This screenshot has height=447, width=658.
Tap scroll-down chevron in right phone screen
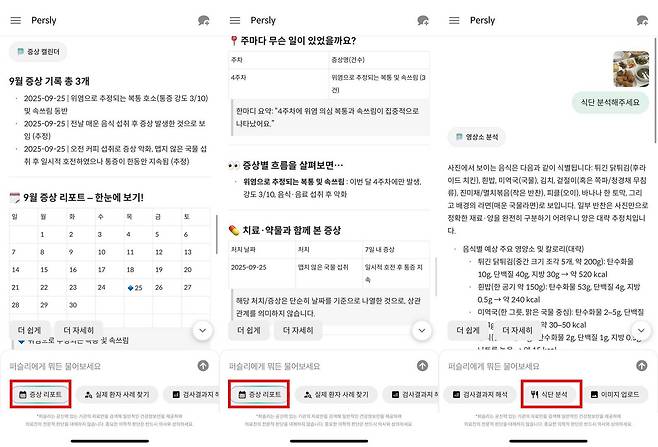[x=641, y=330]
